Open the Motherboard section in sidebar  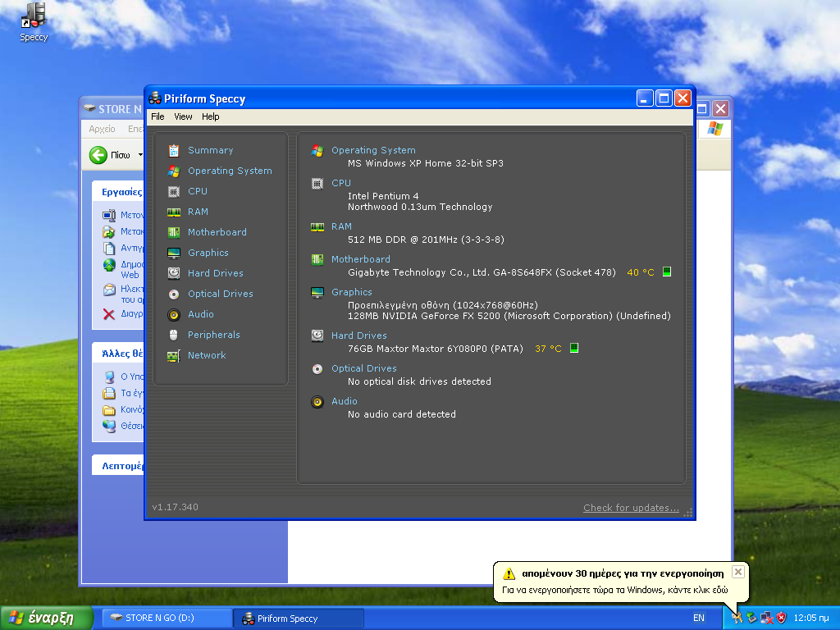coord(217,232)
